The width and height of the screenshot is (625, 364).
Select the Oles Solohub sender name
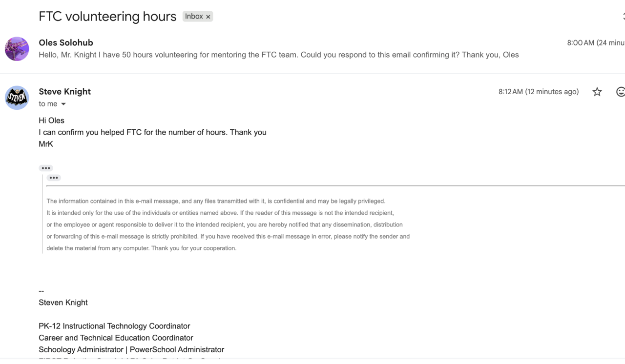point(66,42)
